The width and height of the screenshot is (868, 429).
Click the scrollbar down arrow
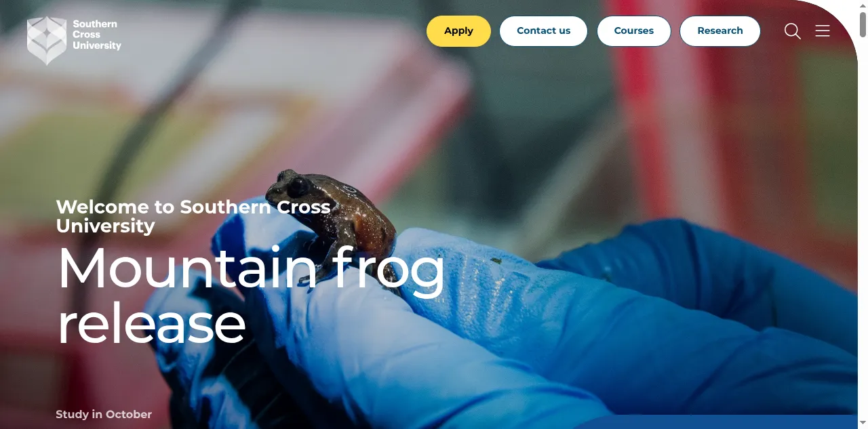click(x=863, y=424)
